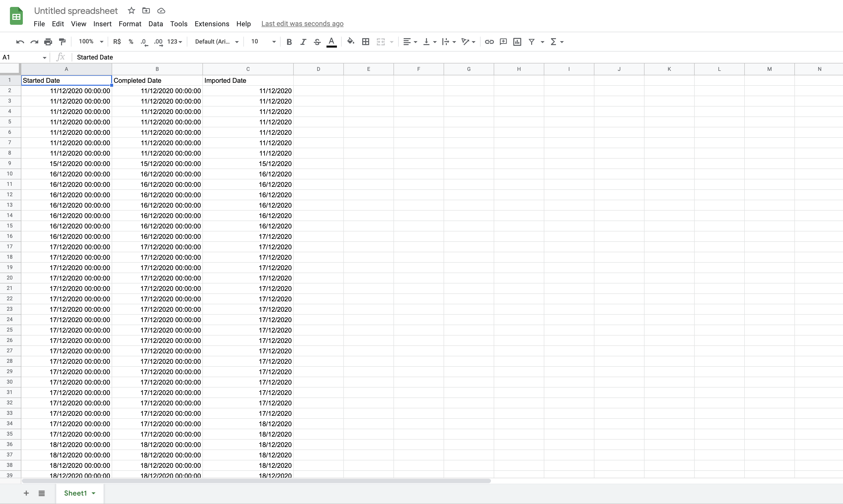Click the Insert comment icon

[503, 42]
